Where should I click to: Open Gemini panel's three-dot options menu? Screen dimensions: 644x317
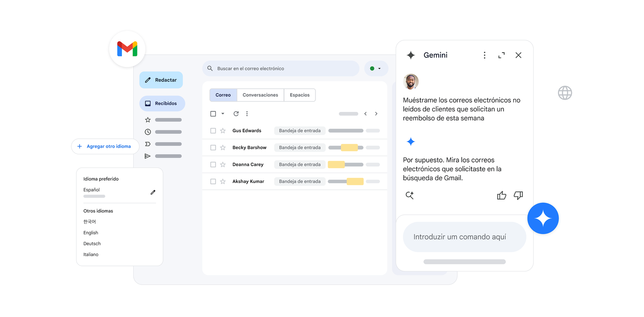point(484,55)
